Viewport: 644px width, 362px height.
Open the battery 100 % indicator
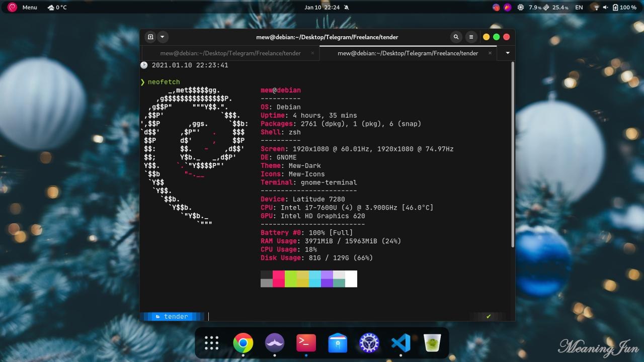(624, 8)
